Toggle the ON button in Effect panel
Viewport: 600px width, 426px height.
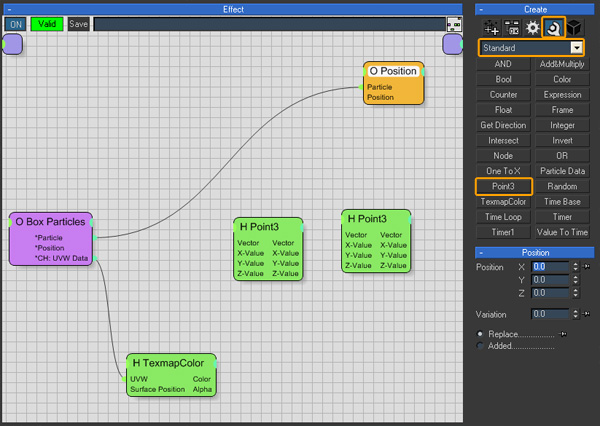16,24
